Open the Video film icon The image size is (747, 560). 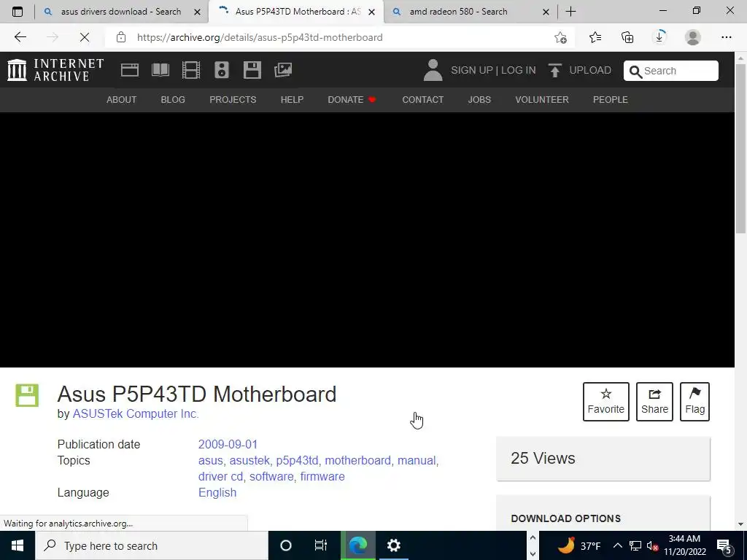coord(191,70)
